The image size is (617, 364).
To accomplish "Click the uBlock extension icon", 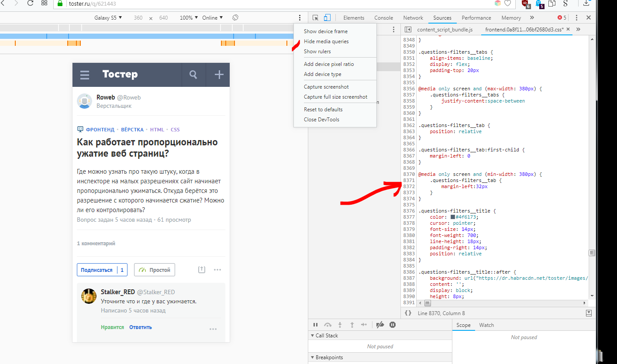I will (526, 4).
